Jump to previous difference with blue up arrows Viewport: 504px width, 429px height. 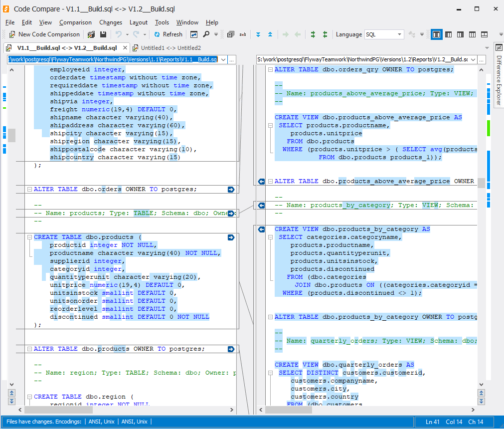pyautogui.click(x=270, y=34)
